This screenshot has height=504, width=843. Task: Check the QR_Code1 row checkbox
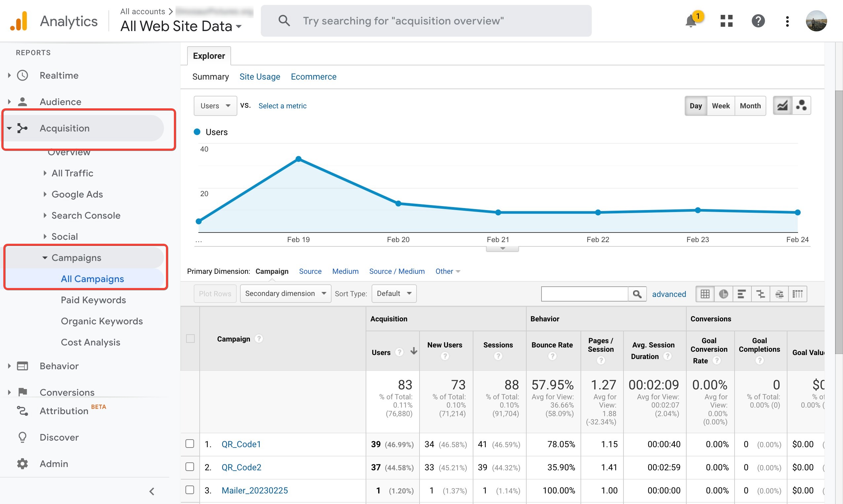coord(190,444)
